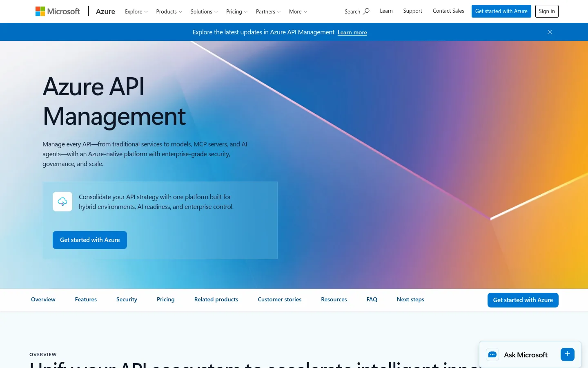Select the Resources section tab
Image resolution: width=588 pixels, height=368 pixels.
point(334,299)
